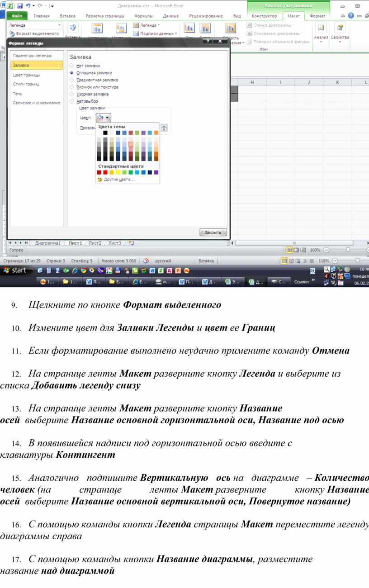Viewport: 369px width, 588px height.
Task: Click the insert new sheet tab icon
Action: tap(131, 243)
